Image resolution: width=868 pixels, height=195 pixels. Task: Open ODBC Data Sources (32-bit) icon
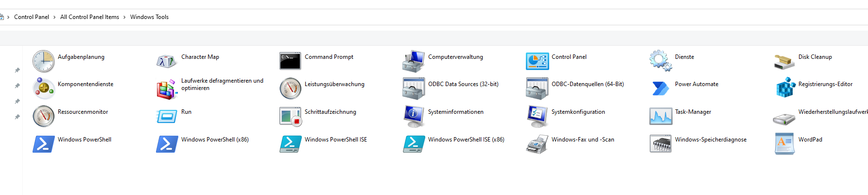click(x=414, y=89)
